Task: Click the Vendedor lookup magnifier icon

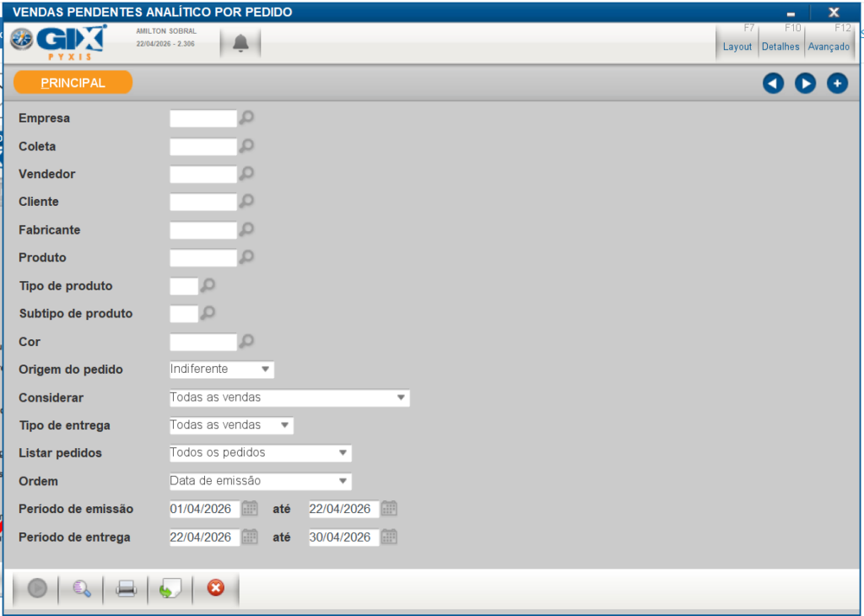Action: (246, 174)
